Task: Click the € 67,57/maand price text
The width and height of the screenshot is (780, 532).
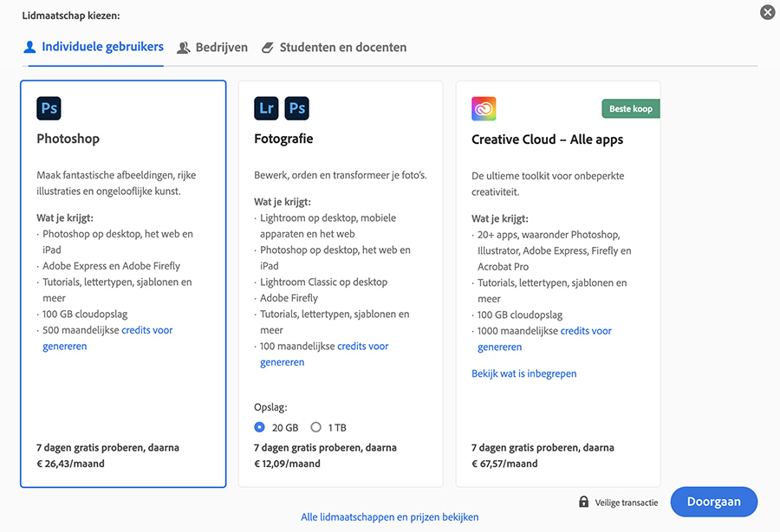Action: pos(504,464)
